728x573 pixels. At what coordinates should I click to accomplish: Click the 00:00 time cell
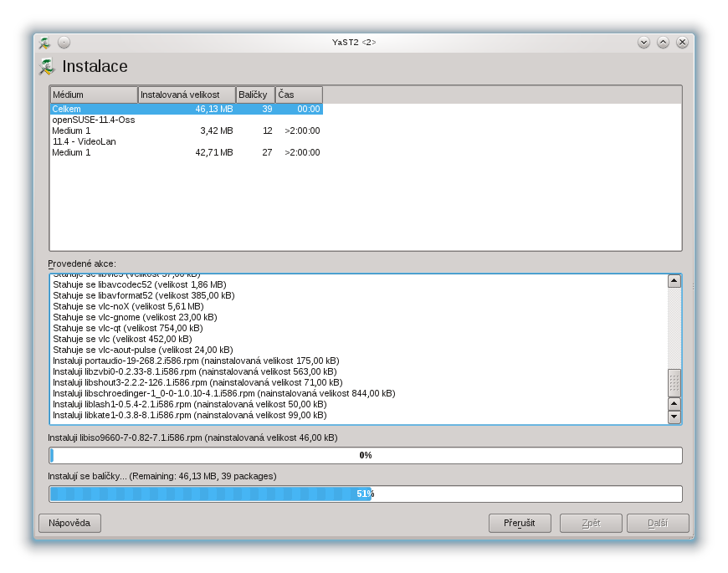point(308,109)
